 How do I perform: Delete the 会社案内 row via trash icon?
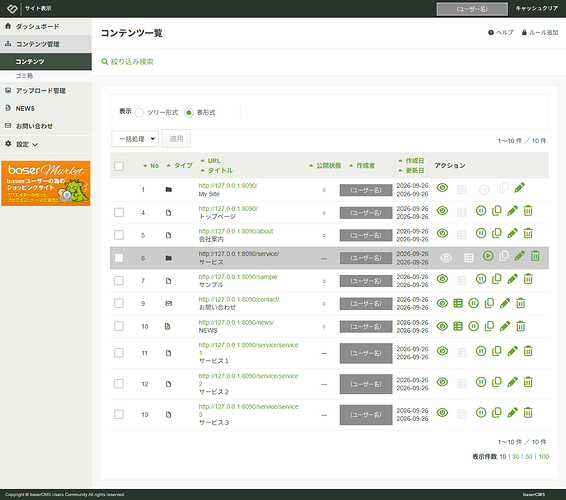(528, 234)
